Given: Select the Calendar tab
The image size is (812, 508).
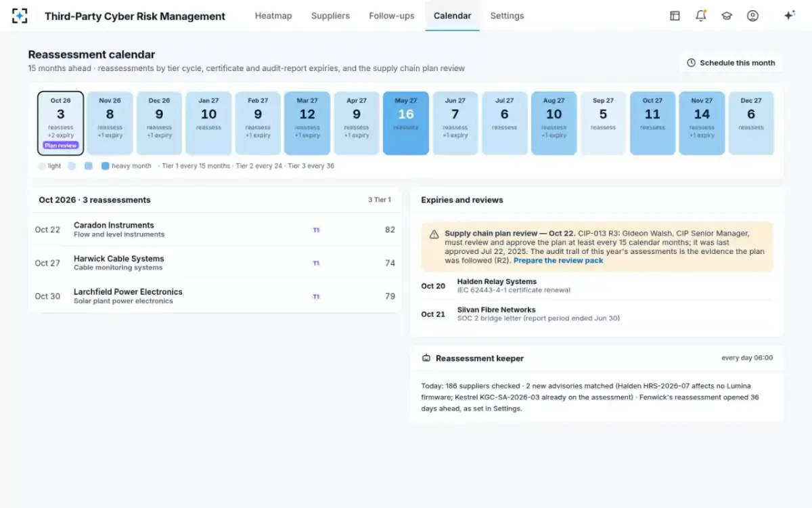Looking at the screenshot, I should [x=452, y=16].
